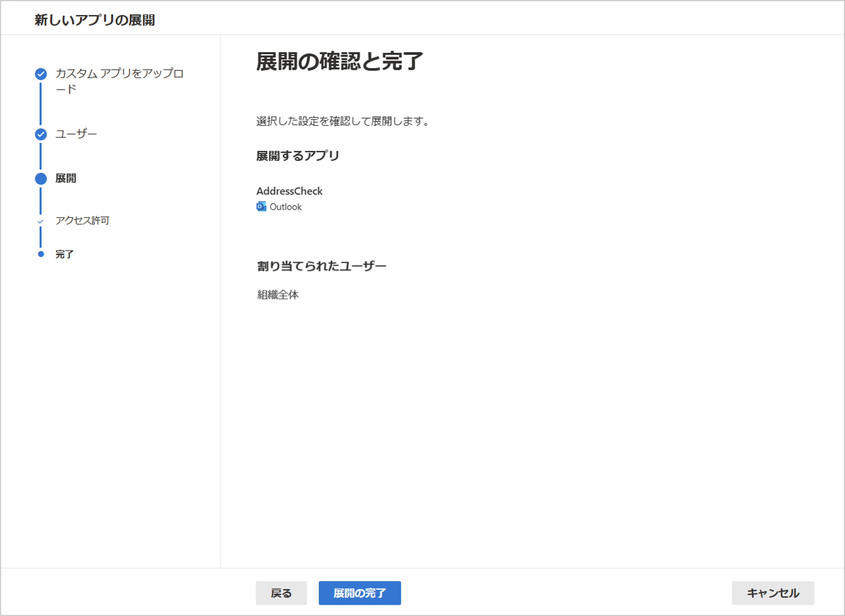This screenshot has width=845, height=616.
Task: Click the AddressCheck app name
Action: coord(289,191)
